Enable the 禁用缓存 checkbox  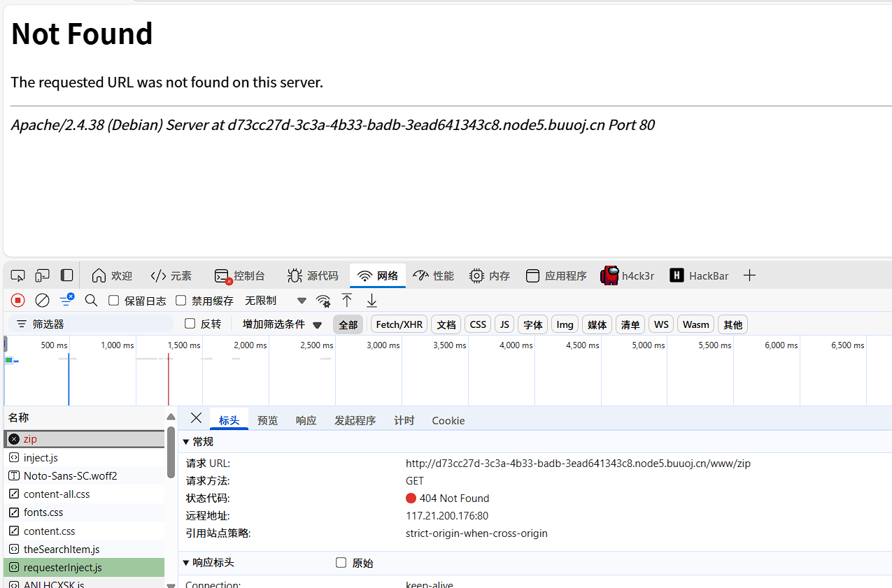point(181,301)
